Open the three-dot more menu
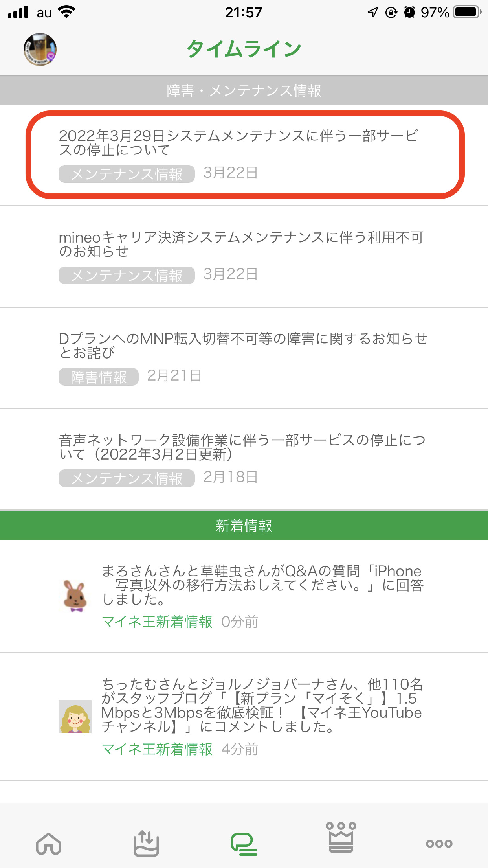Screen dimensions: 488x868 click(439, 844)
